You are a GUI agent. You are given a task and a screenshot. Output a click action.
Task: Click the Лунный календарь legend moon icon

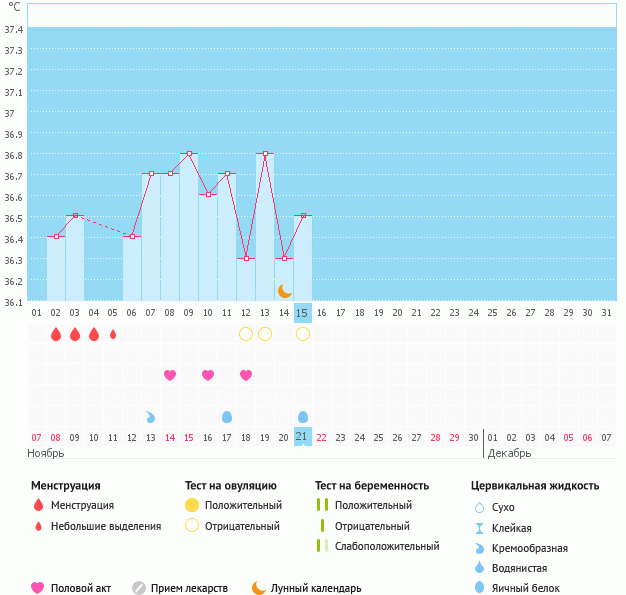click(259, 588)
